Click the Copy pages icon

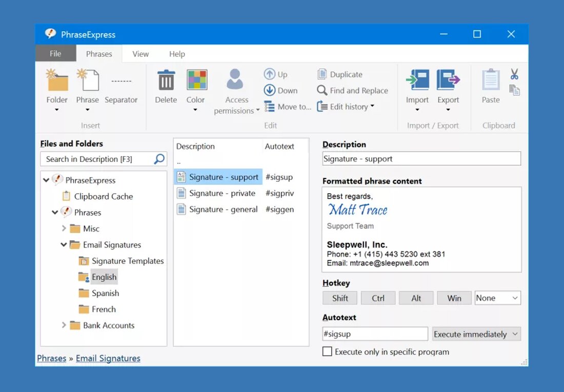coord(514,90)
